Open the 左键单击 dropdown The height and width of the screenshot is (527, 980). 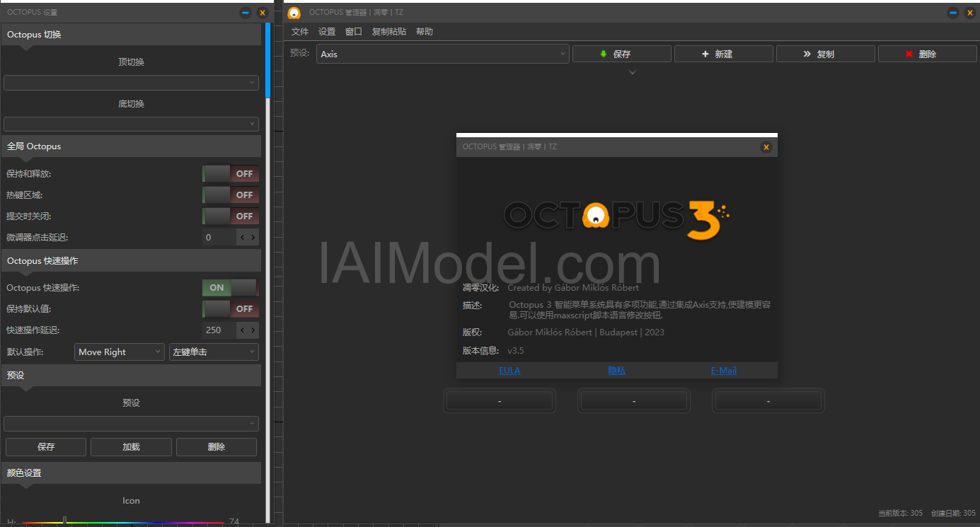(x=214, y=352)
